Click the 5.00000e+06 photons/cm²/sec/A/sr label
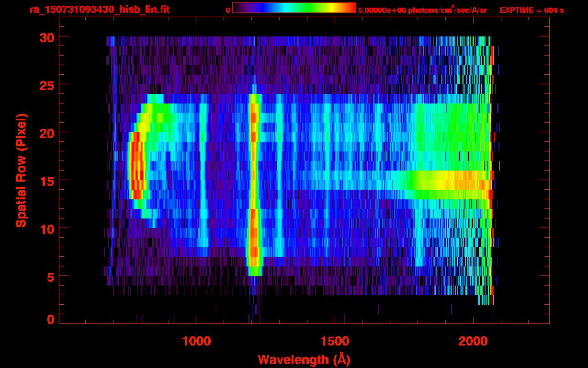The height and width of the screenshot is (368, 588). [422, 10]
